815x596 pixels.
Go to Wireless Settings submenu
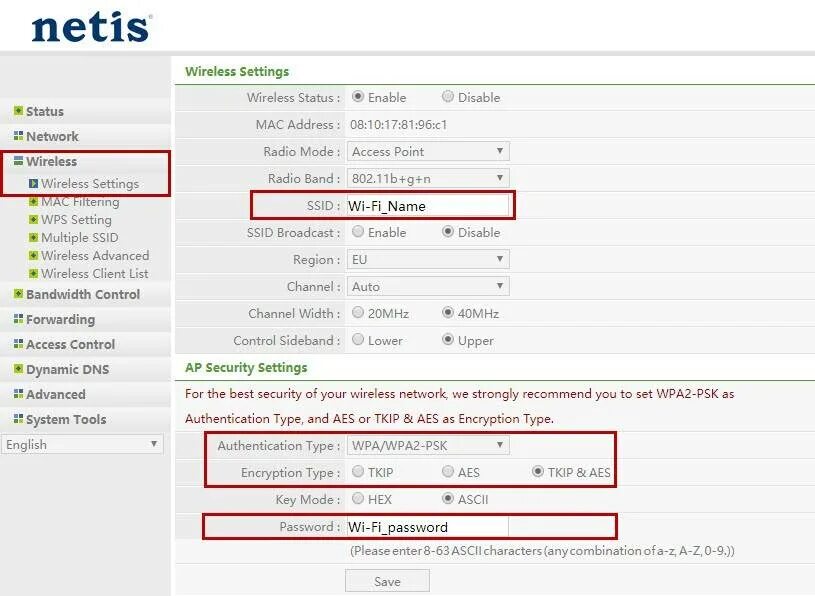(90, 183)
